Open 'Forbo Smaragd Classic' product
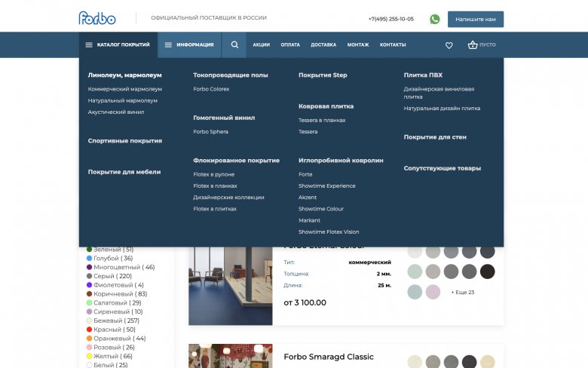 pyautogui.click(x=329, y=357)
